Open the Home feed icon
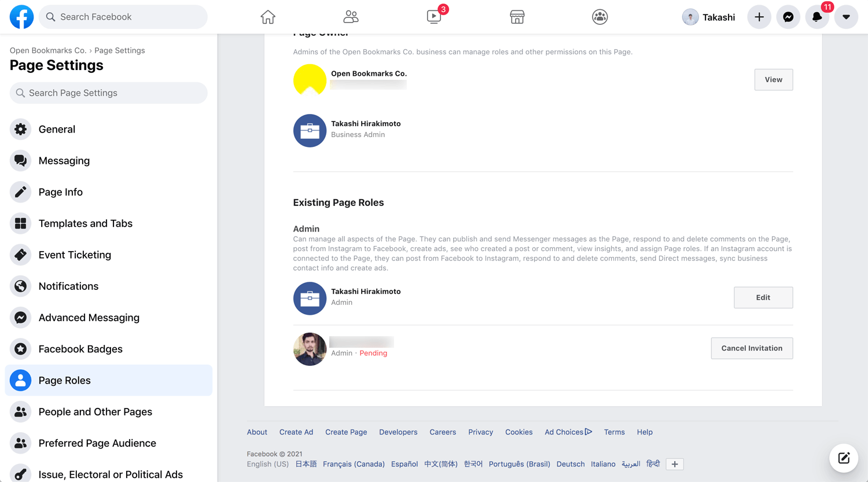This screenshot has height=482, width=868. (x=268, y=17)
